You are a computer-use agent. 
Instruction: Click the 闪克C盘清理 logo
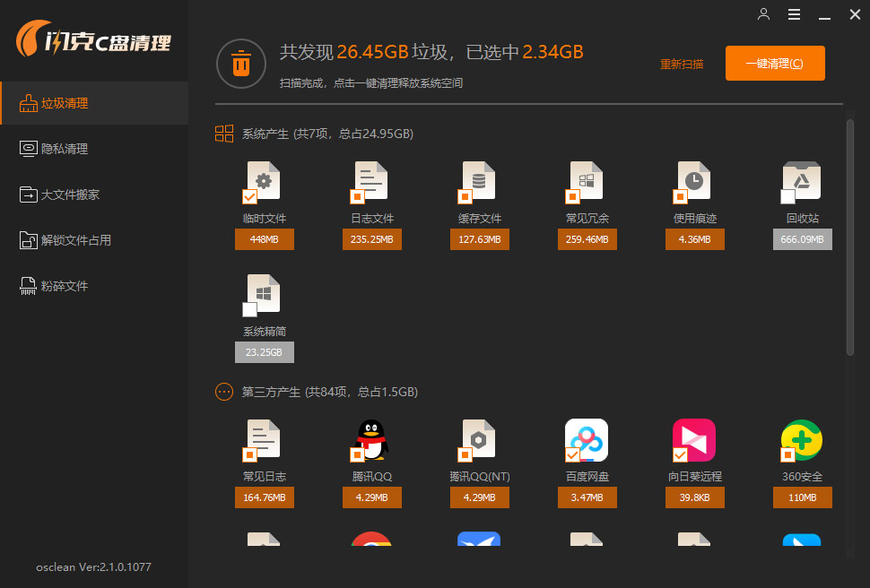tap(93, 39)
